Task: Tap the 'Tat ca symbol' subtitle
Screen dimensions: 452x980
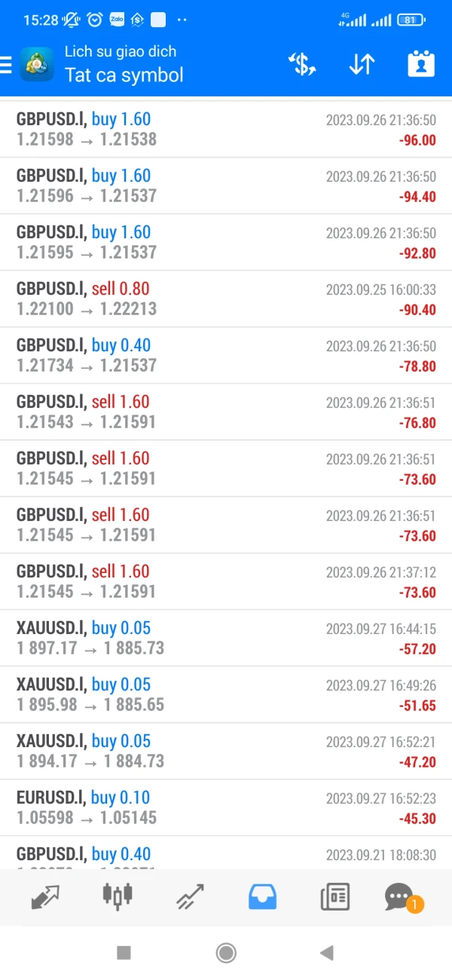Action: [x=124, y=75]
